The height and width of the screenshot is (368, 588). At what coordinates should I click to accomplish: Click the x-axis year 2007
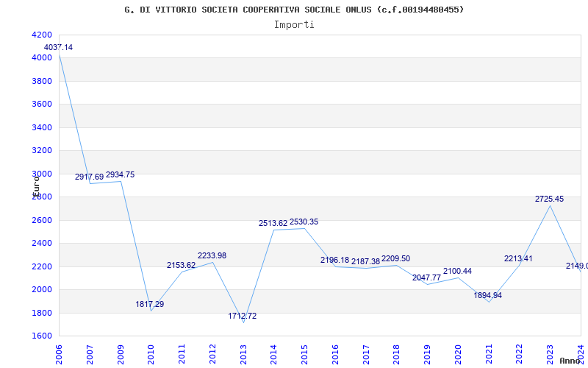[x=90, y=355]
